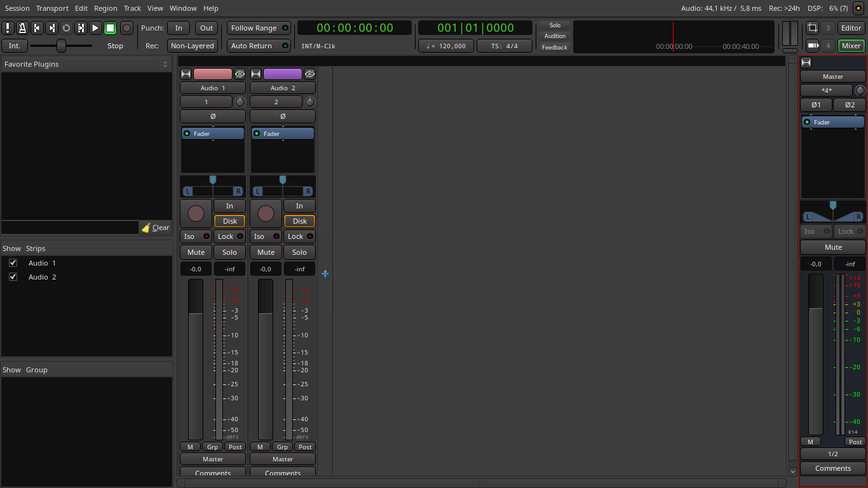The image size is (868, 488).
Task: Click the video monitor icon button
Action: [812, 46]
